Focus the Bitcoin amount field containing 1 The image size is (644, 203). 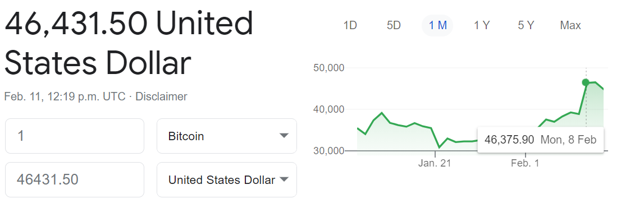coord(74,136)
